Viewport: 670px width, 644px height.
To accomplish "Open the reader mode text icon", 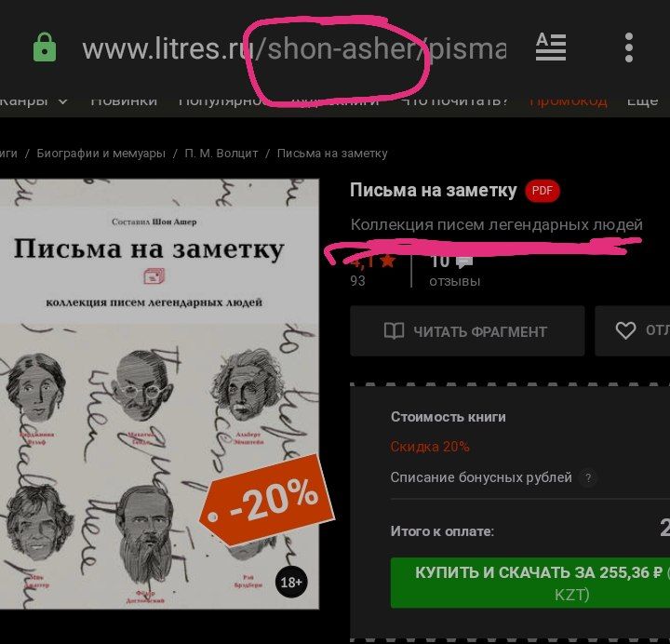I will click(x=551, y=47).
